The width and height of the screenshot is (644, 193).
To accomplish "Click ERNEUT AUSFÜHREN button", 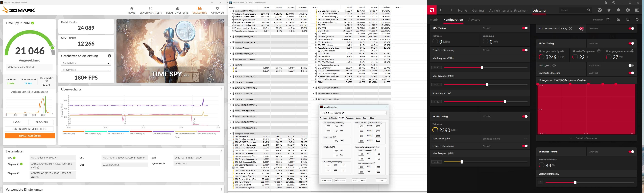I will pos(30,136).
